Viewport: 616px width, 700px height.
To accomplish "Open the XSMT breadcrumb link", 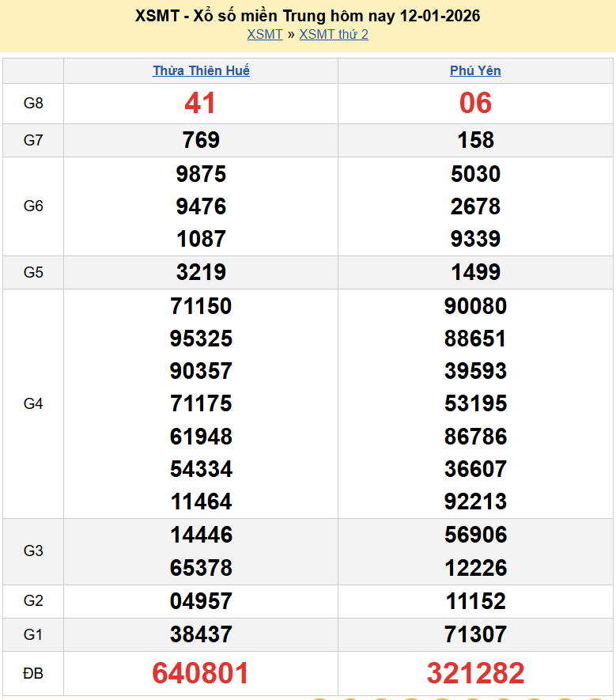I will (x=264, y=34).
